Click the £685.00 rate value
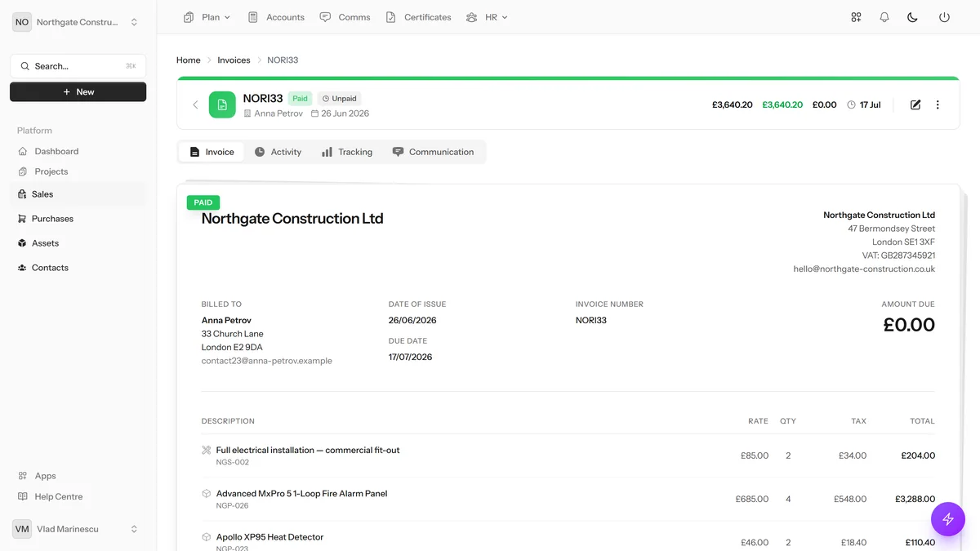This screenshot has height=551, width=980. pyautogui.click(x=751, y=499)
